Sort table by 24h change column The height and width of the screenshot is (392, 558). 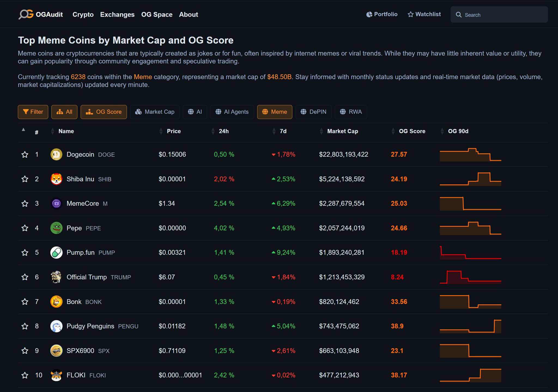tap(223, 131)
